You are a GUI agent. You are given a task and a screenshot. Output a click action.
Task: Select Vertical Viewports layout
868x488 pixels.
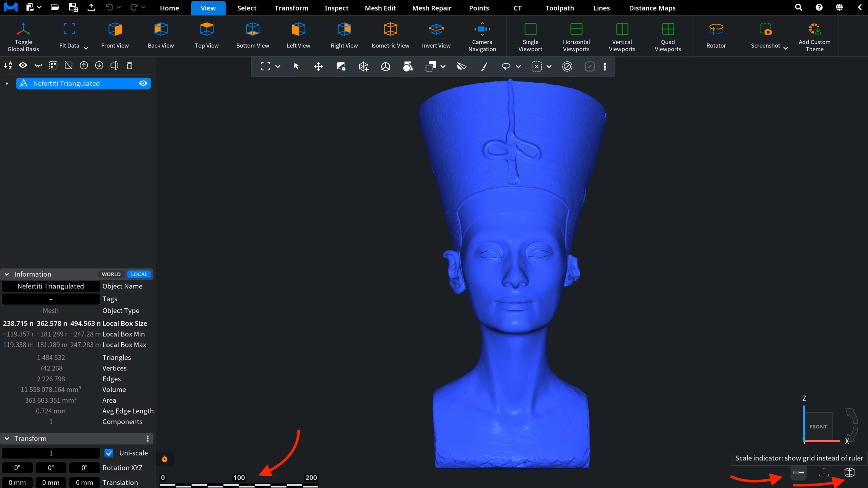point(622,36)
